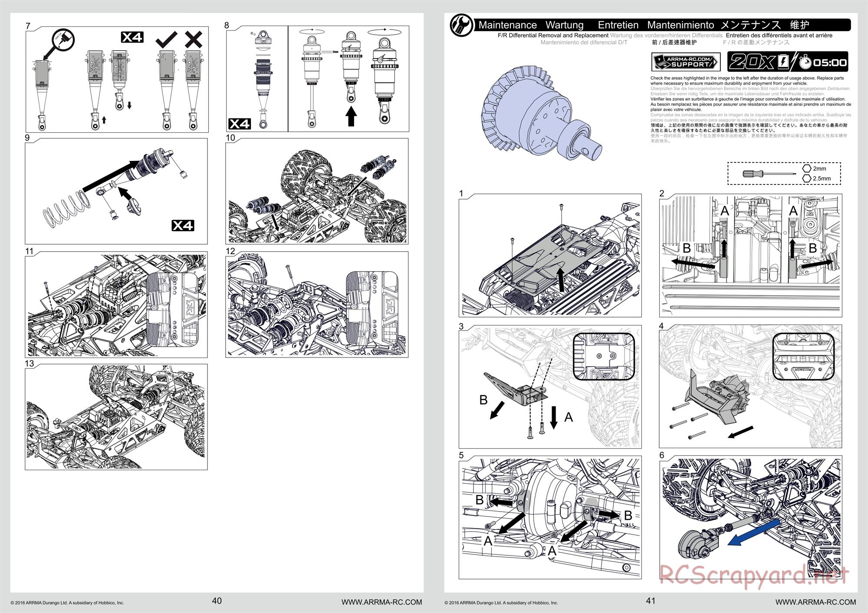
Task: Click the "Mantenimiento" heading
Action: pos(681,25)
